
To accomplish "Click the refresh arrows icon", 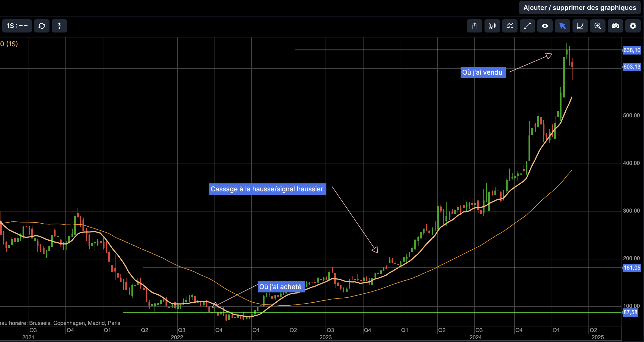I will tap(42, 26).
